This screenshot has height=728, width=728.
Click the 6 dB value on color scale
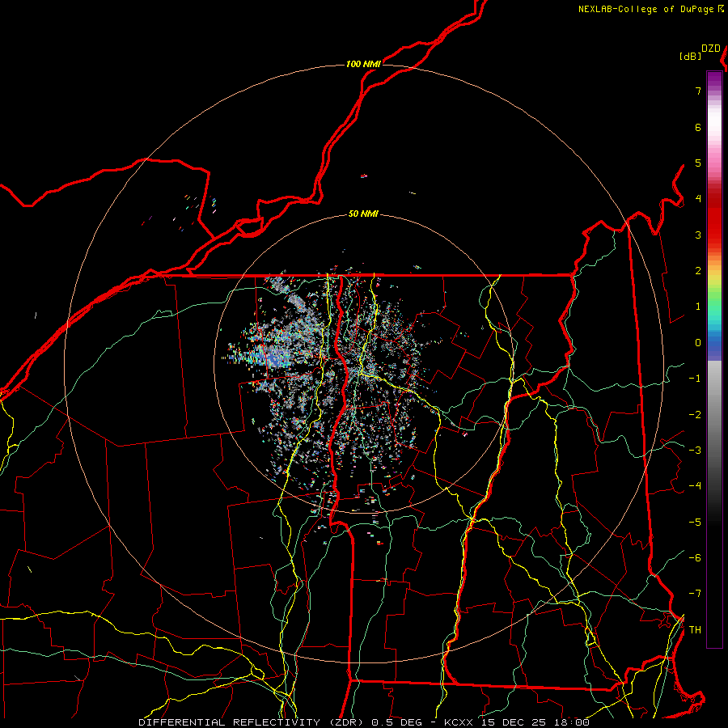[x=698, y=127]
